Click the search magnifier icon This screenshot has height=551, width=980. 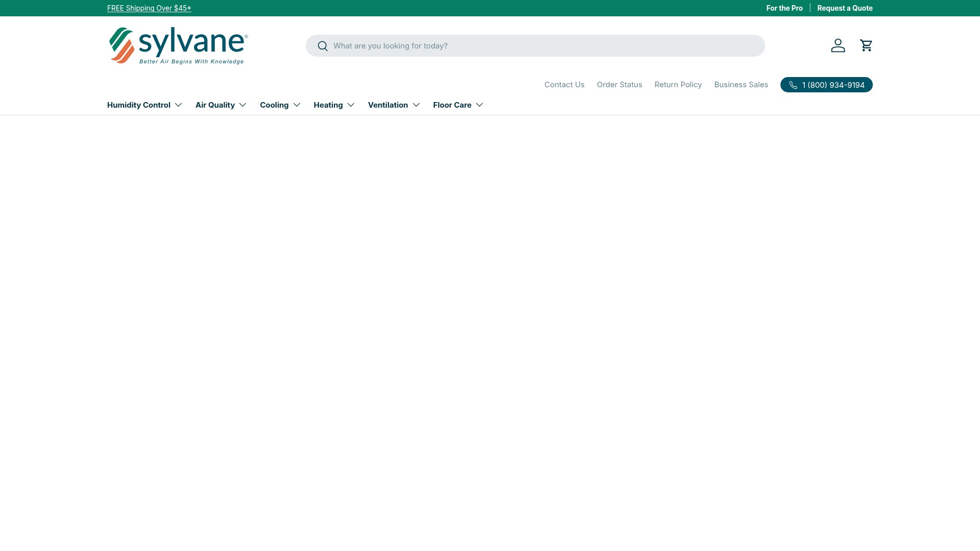coord(323,46)
